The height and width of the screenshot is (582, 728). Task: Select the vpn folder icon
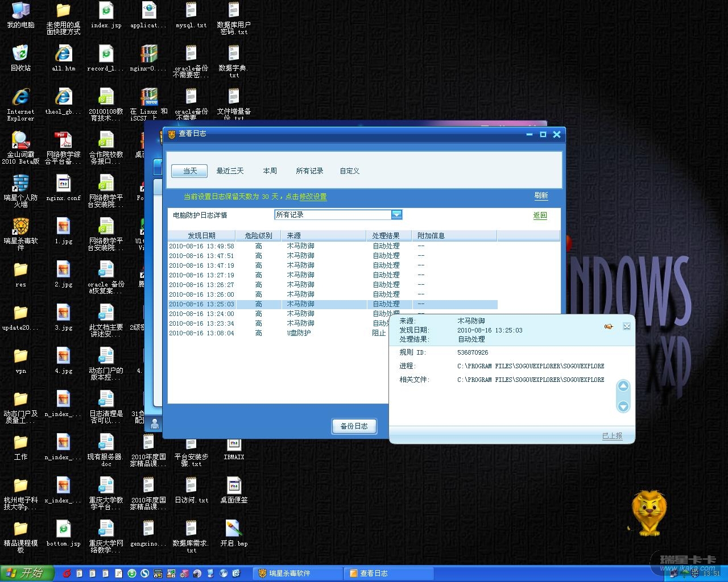pos(21,360)
